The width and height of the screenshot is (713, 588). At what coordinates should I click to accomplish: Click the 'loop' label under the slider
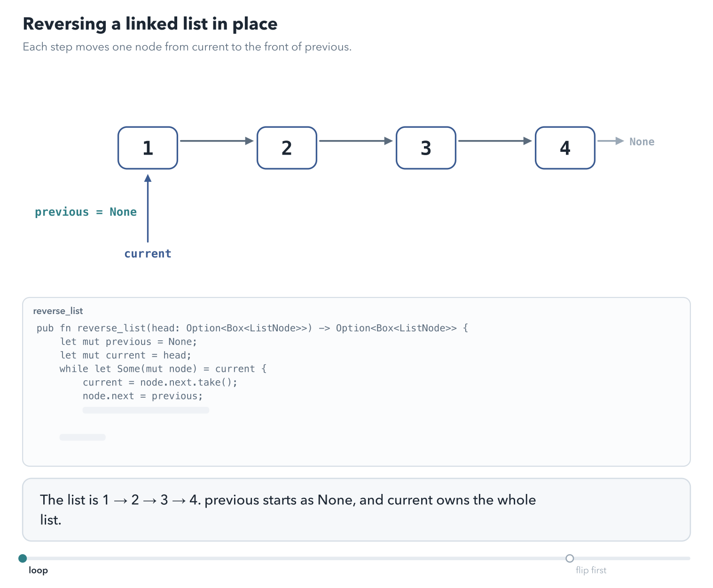pos(38,570)
